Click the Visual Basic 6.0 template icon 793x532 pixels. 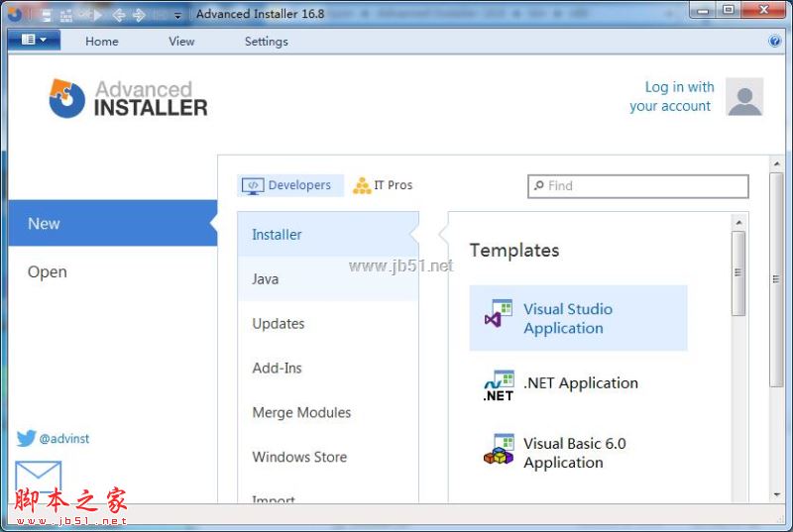499,449
